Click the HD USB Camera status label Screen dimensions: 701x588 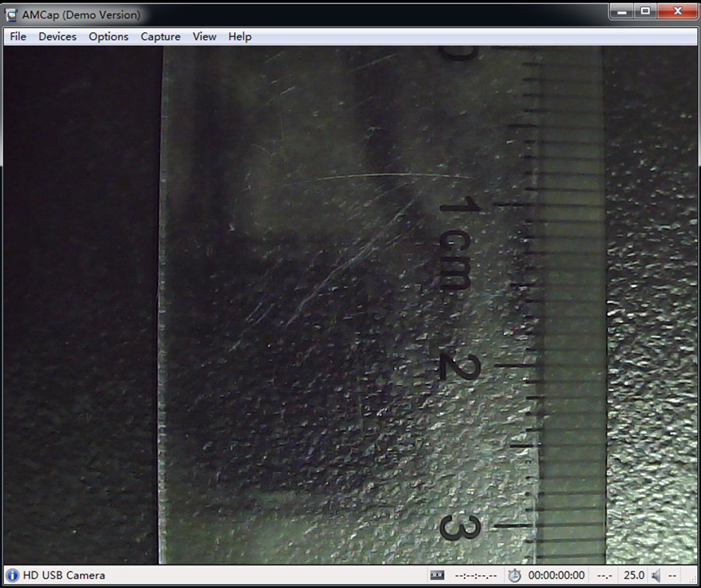64,575
